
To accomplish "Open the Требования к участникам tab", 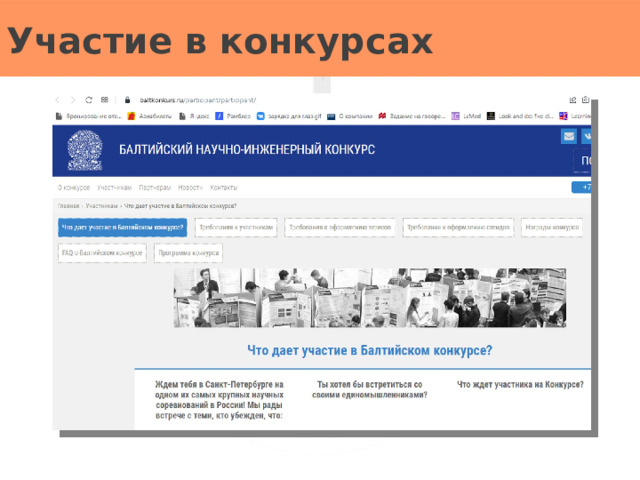I will coord(236,227).
